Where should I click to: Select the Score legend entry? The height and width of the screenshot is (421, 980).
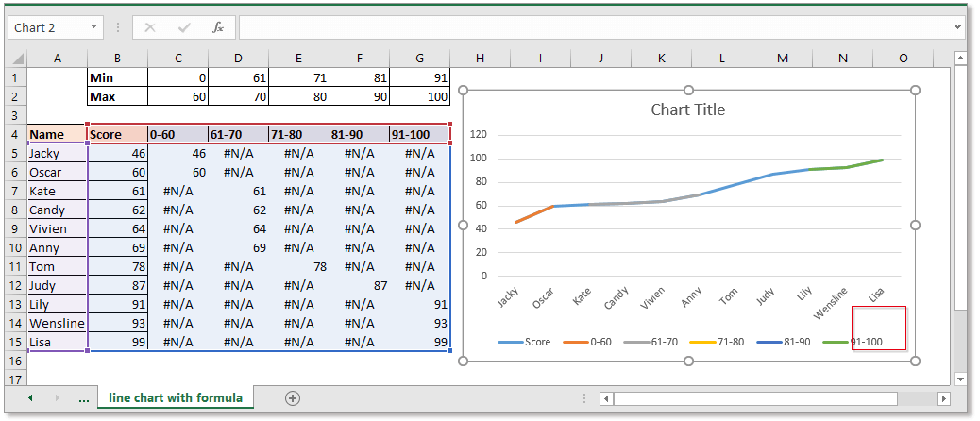pos(537,341)
